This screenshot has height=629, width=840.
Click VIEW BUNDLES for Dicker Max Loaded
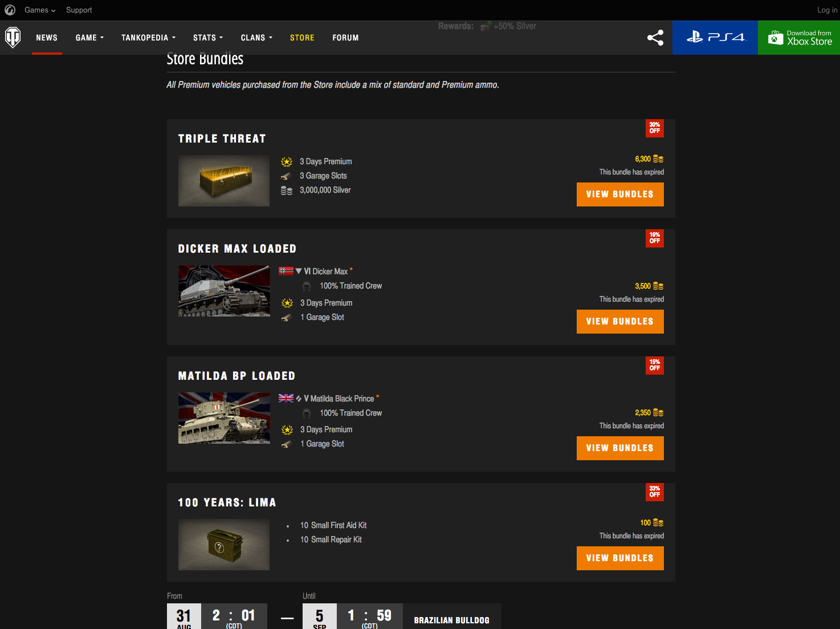pyautogui.click(x=620, y=322)
